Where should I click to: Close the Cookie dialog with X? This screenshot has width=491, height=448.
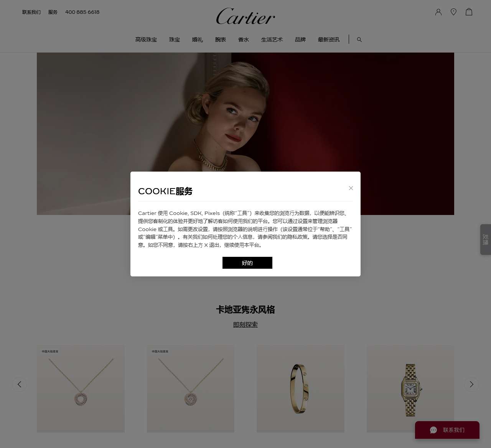[x=351, y=188]
